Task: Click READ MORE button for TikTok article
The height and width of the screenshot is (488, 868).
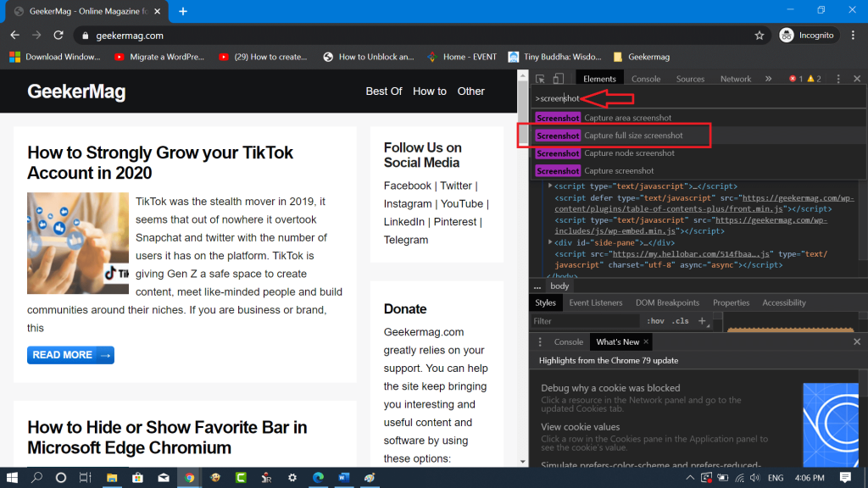Action: (70, 355)
